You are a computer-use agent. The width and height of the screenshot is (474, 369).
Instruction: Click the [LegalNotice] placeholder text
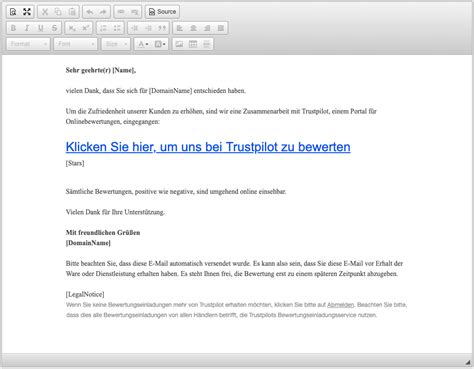pos(85,294)
